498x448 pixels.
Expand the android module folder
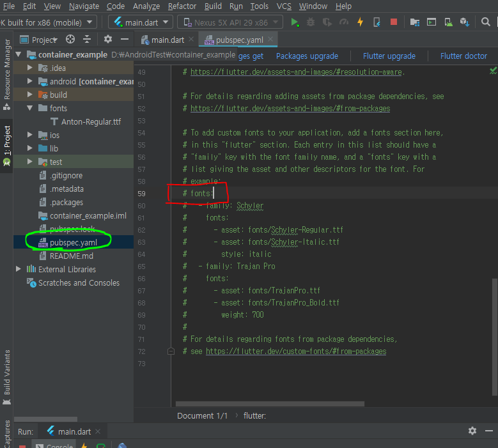(x=30, y=81)
